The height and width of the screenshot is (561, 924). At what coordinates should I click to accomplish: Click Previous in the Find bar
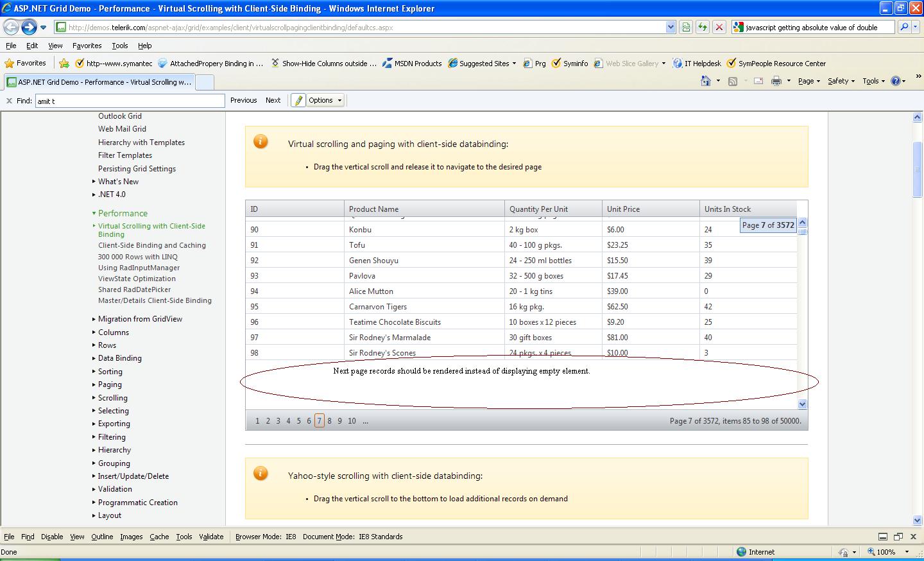[x=243, y=100]
